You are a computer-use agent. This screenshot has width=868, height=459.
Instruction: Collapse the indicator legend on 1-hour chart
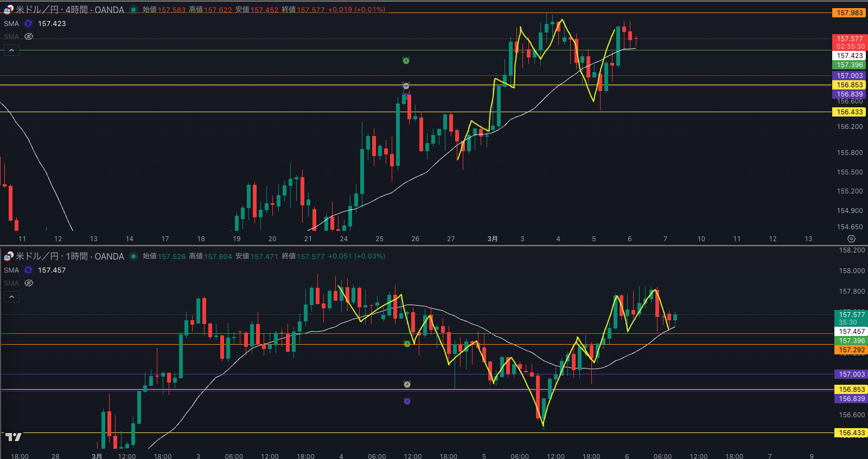pyautogui.click(x=12, y=297)
